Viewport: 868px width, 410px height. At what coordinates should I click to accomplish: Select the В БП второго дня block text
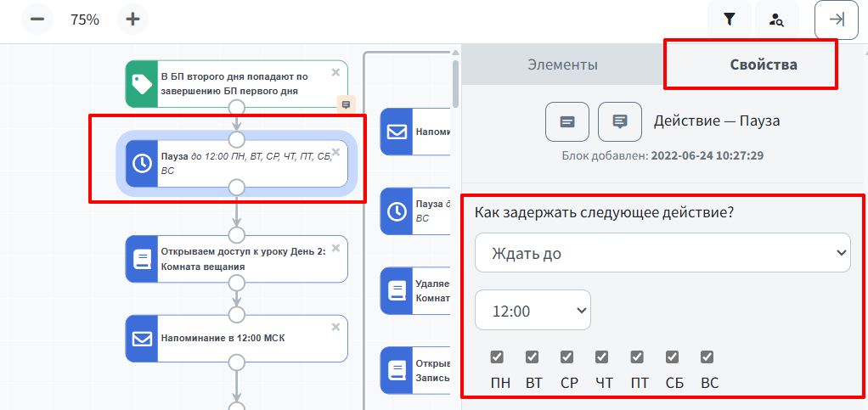click(234, 84)
